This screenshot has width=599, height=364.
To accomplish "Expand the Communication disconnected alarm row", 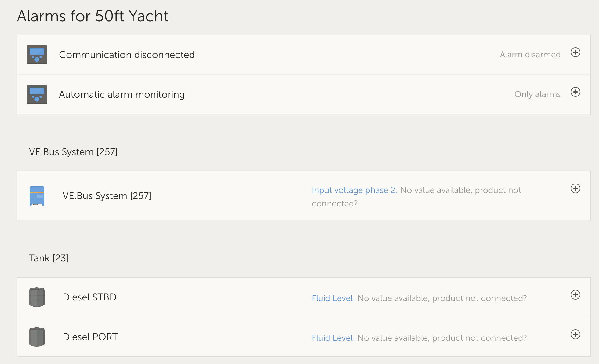I will [x=575, y=53].
